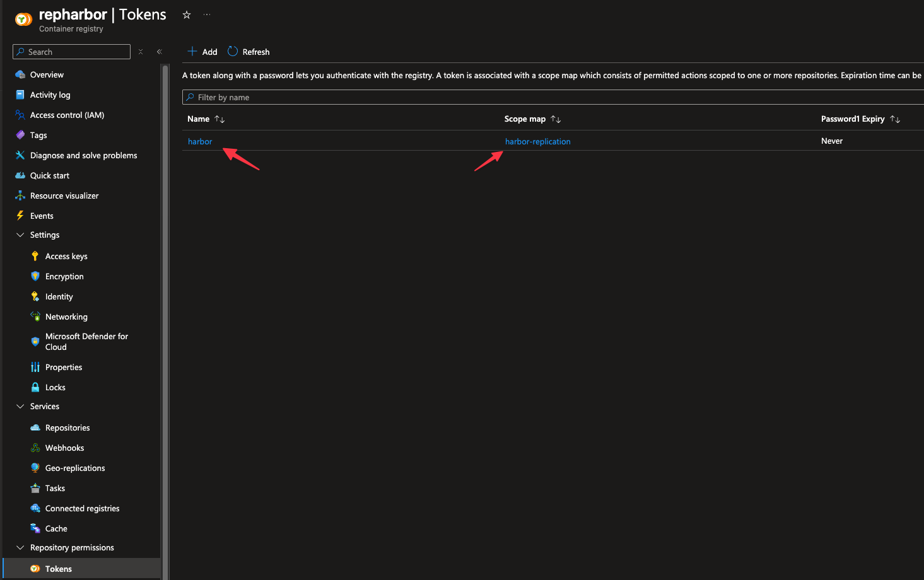Sort by Name column arrows
This screenshot has width=924, height=580.
click(x=219, y=119)
